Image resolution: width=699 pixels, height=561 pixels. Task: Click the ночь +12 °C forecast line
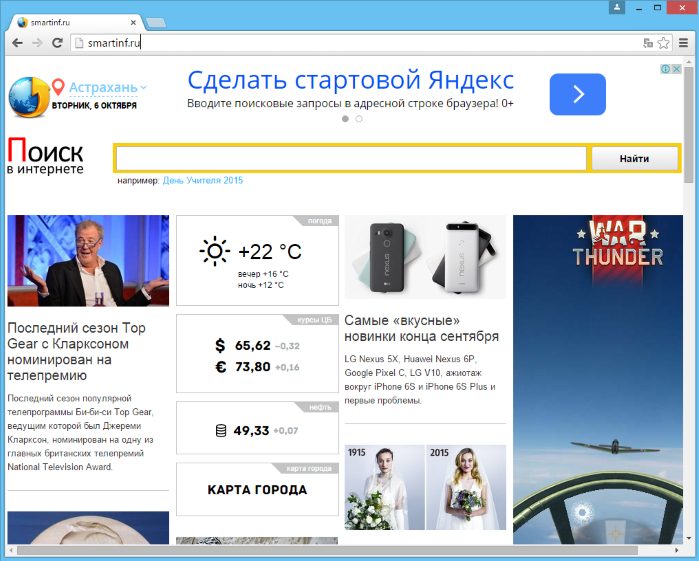(x=261, y=285)
